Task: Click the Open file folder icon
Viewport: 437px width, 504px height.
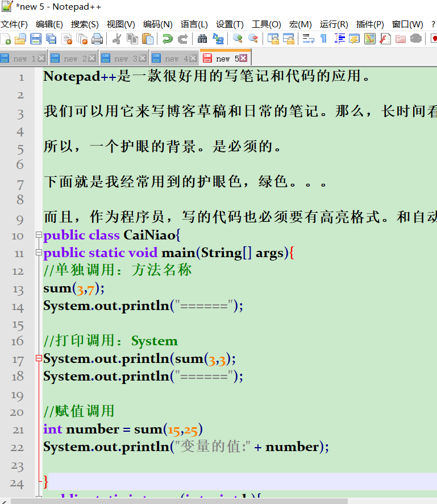Action: click(x=20, y=39)
